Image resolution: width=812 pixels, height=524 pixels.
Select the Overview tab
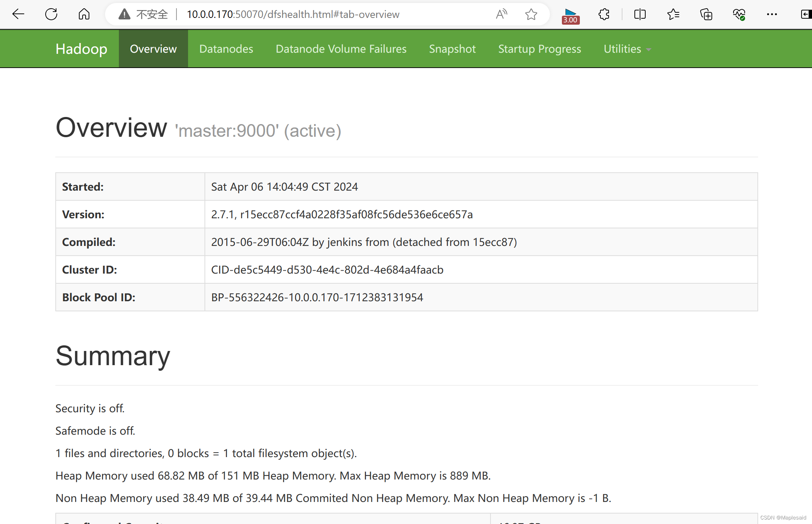pos(153,49)
